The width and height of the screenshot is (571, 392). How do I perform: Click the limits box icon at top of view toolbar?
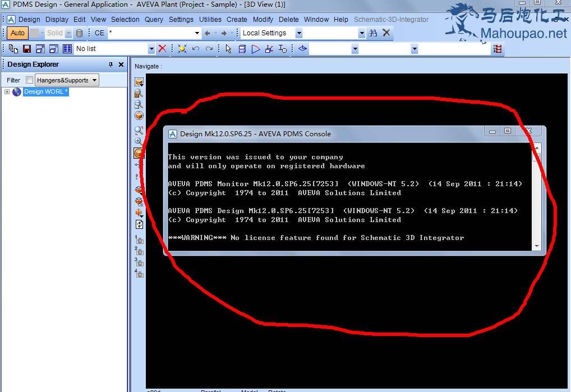tap(139, 82)
